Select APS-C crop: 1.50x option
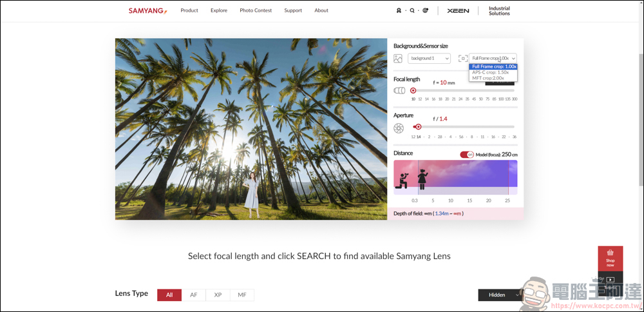This screenshot has height=312, width=644. pos(493,72)
